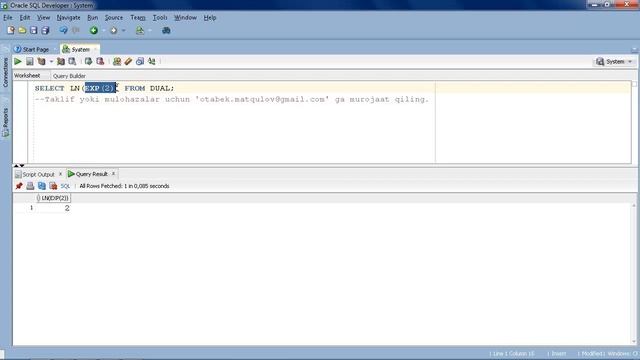This screenshot has height=360, width=640.
Task: Open the SQL Worksheet dropdown arrow in main toolbar
Action: click(x=150, y=31)
